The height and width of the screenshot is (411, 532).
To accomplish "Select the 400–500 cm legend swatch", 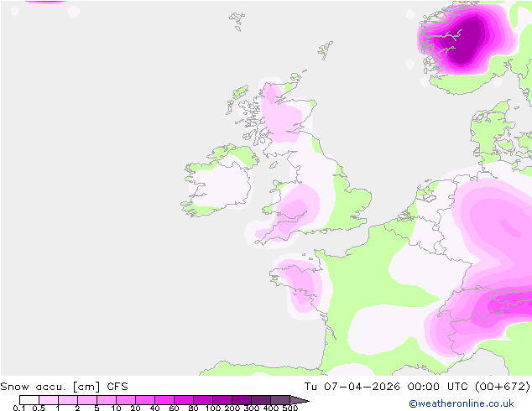I will [280, 400].
